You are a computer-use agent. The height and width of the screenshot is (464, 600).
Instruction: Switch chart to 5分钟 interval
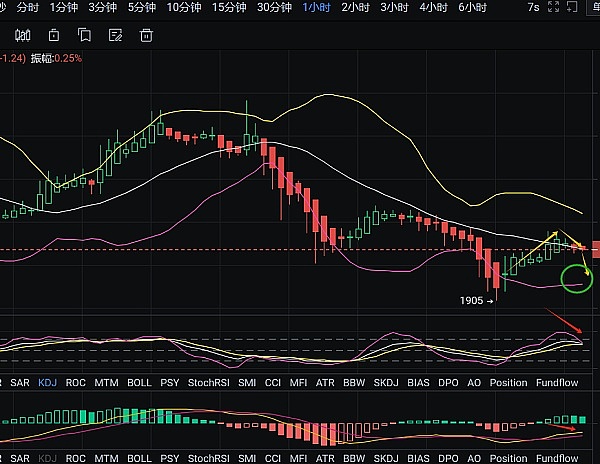tap(142, 7)
